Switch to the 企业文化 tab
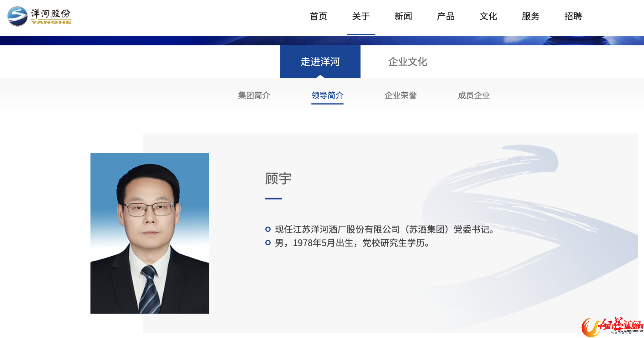 407,62
